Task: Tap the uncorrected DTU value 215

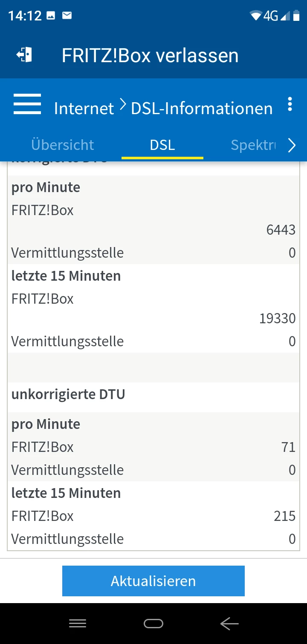Action: (x=284, y=516)
